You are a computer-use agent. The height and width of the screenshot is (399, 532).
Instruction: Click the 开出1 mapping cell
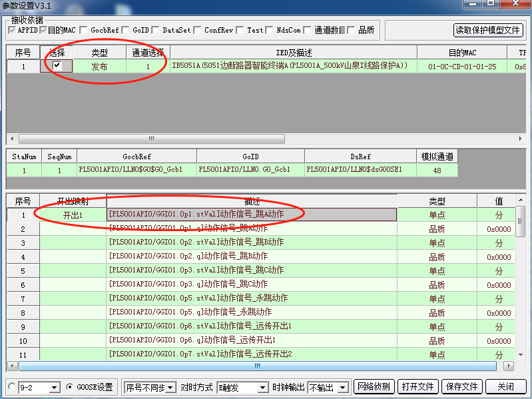73,215
